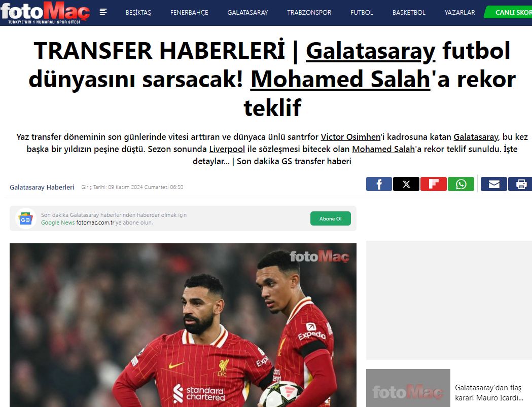Share article on Facebook
The width and height of the screenshot is (532, 407).
point(379,184)
